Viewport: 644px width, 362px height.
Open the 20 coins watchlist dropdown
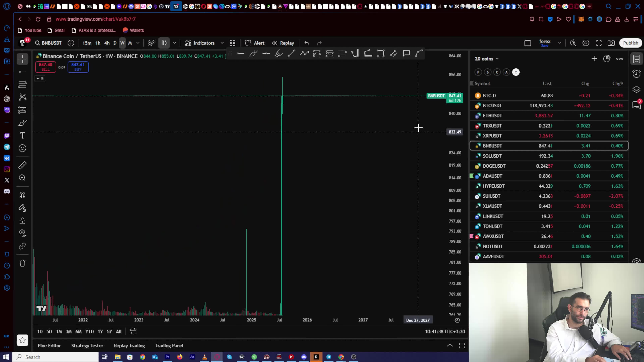click(487, 59)
